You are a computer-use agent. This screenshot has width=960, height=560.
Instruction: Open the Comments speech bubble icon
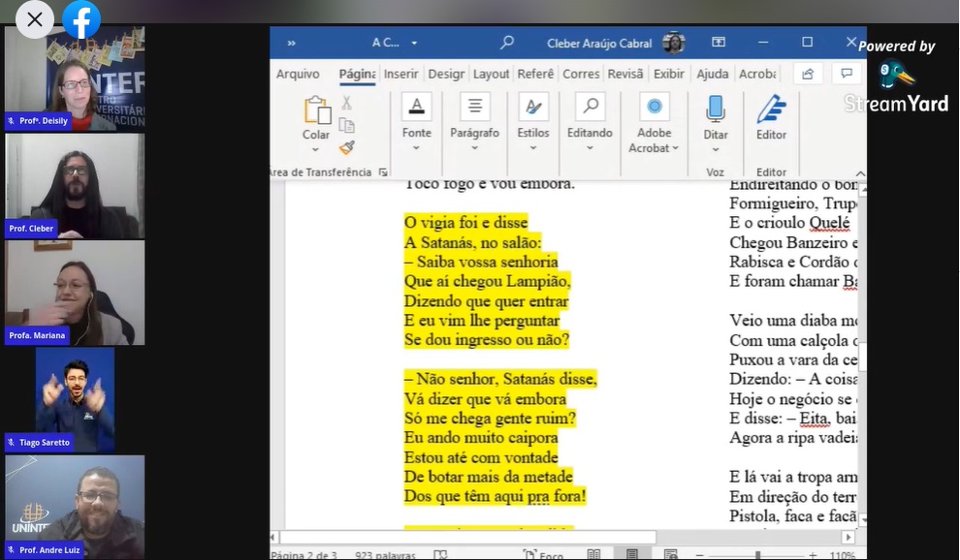coord(846,74)
